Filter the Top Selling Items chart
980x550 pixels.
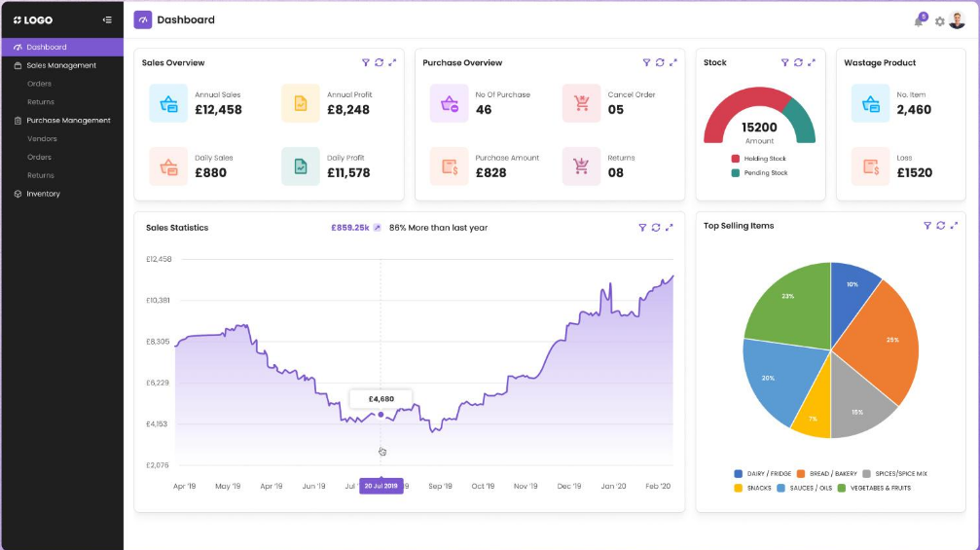point(927,226)
